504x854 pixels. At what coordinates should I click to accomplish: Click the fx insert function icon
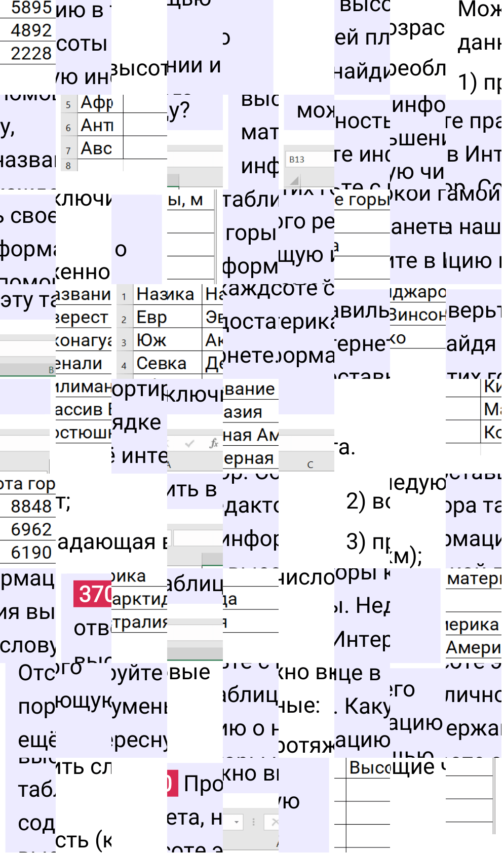(x=214, y=444)
